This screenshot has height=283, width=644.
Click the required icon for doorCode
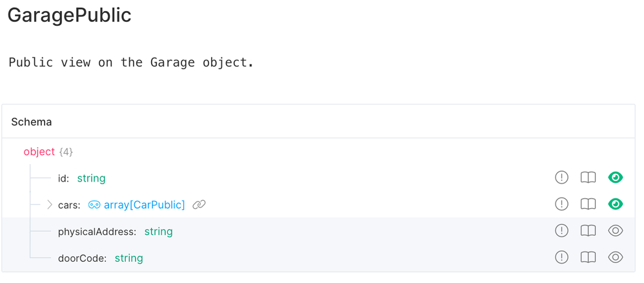pyautogui.click(x=561, y=257)
